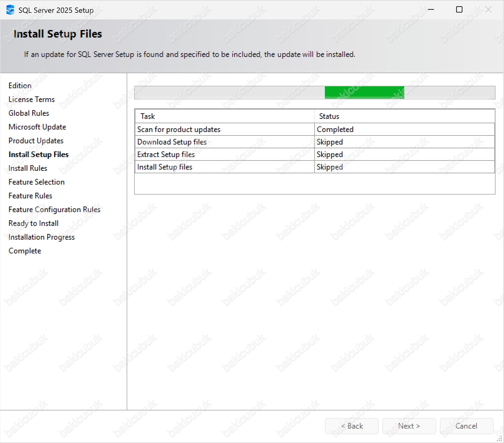The width and height of the screenshot is (504, 443).
Task: Select the Edition step in sidebar
Action: point(20,86)
